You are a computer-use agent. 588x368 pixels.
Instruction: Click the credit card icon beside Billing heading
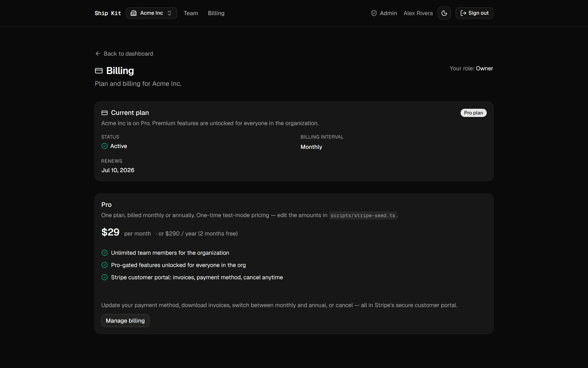(99, 71)
